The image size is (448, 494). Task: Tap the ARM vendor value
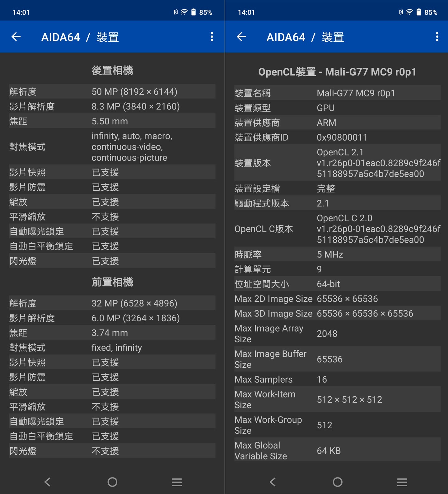pyautogui.click(x=326, y=123)
